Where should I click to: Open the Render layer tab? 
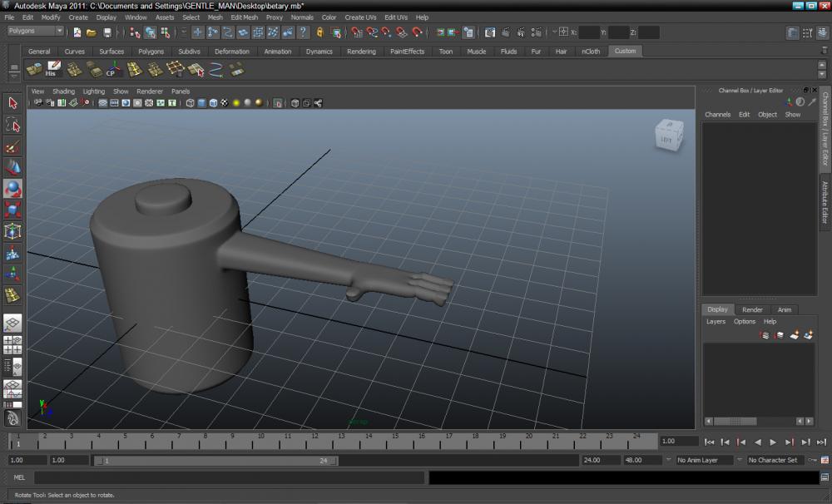[752, 310]
